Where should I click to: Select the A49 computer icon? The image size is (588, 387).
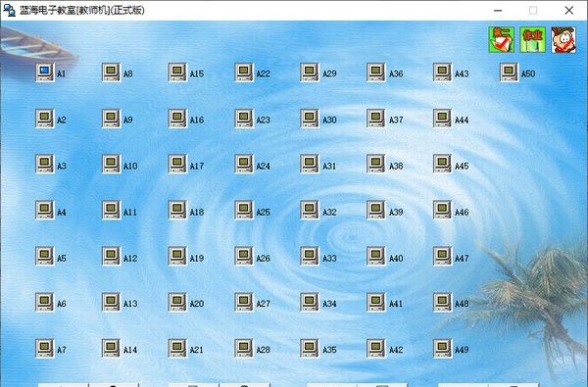[x=443, y=349]
